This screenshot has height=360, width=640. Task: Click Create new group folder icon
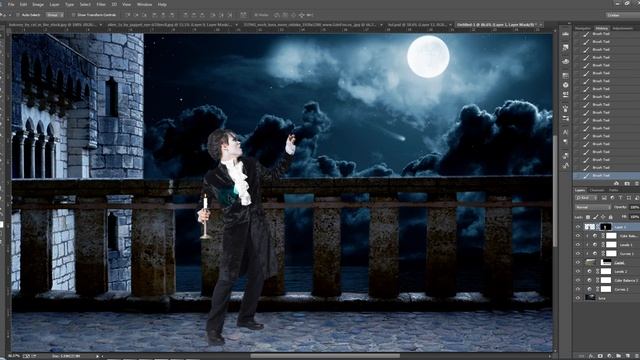click(618, 356)
